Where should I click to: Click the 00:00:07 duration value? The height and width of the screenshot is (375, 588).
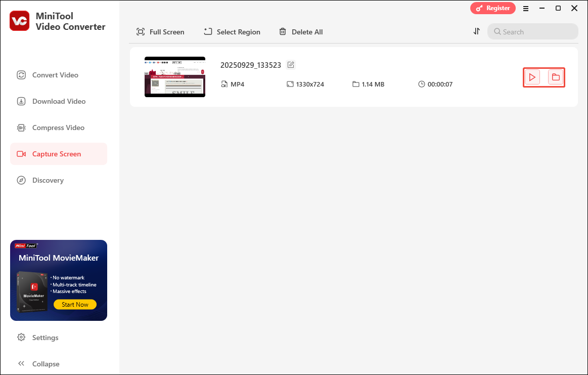440,85
